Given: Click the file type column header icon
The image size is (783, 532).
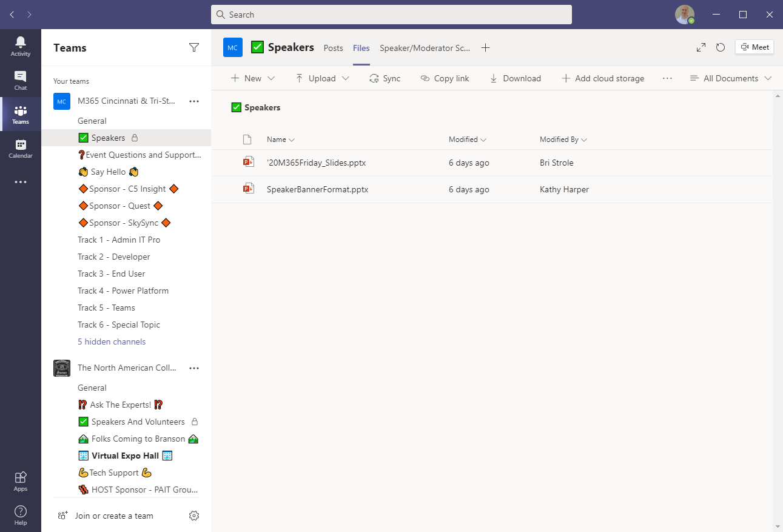Looking at the screenshot, I should (x=247, y=140).
